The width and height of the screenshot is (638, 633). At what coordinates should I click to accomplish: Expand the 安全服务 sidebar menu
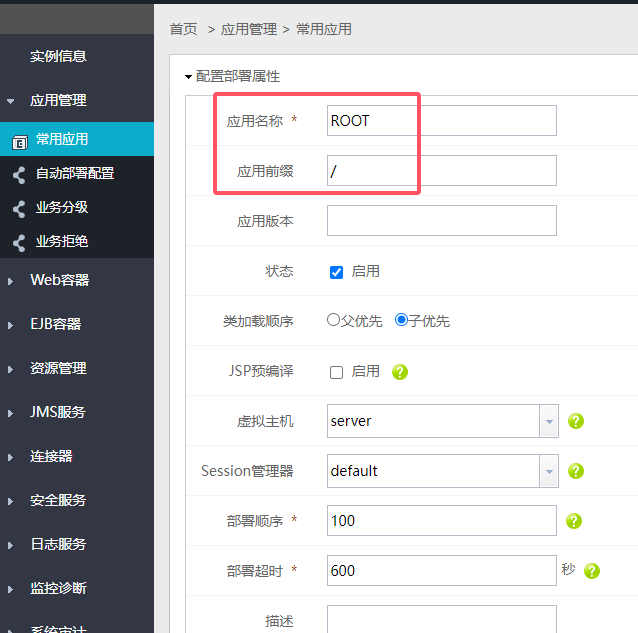click(11, 502)
